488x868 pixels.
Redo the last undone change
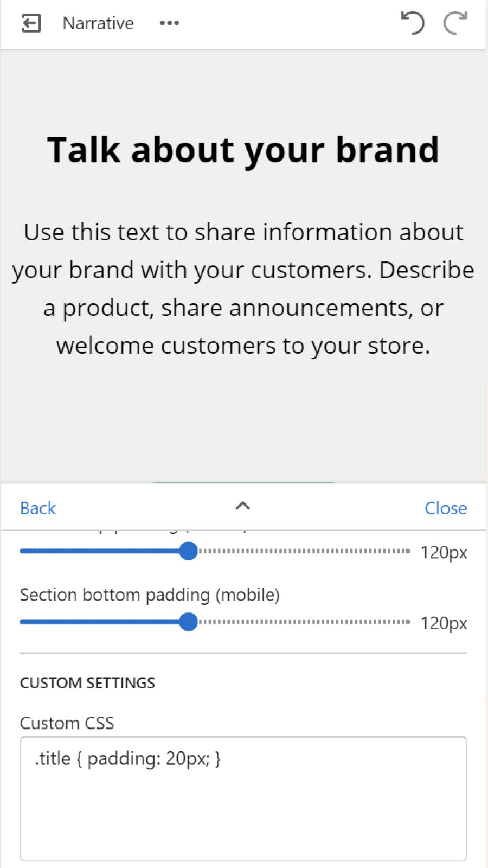pyautogui.click(x=455, y=23)
